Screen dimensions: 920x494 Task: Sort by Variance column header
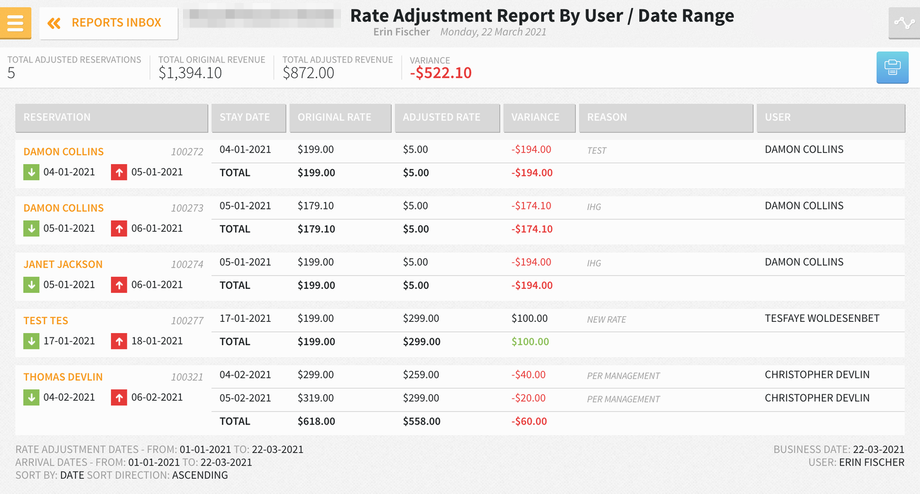coord(539,117)
